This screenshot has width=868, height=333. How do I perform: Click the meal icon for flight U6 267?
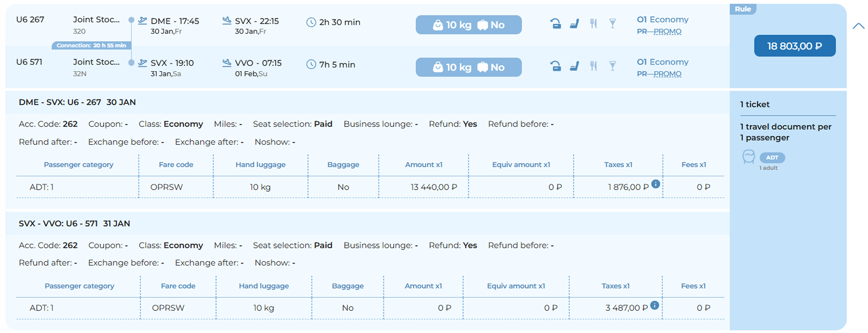tap(593, 24)
